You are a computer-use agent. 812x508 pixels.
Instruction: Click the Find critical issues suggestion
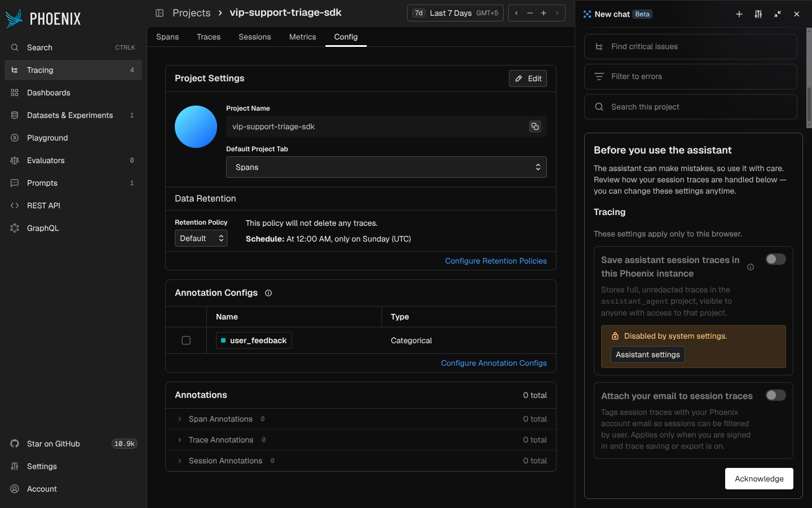point(690,46)
